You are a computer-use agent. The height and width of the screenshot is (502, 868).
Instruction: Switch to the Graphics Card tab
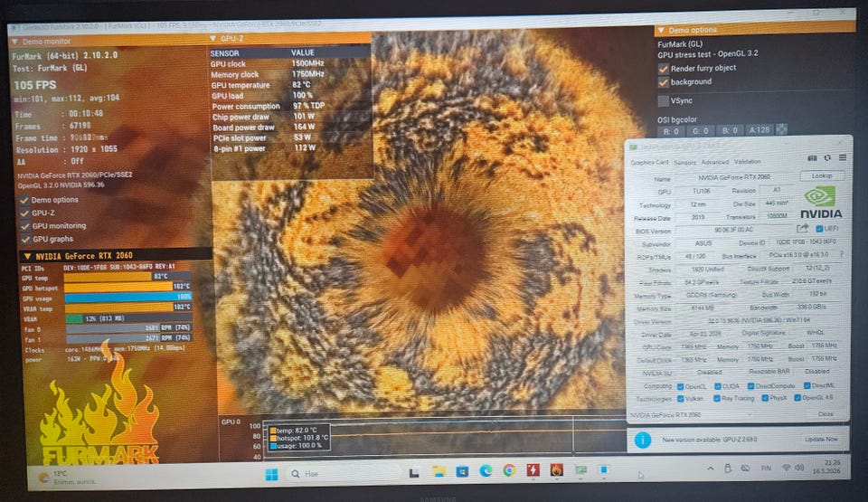tap(649, 162)
